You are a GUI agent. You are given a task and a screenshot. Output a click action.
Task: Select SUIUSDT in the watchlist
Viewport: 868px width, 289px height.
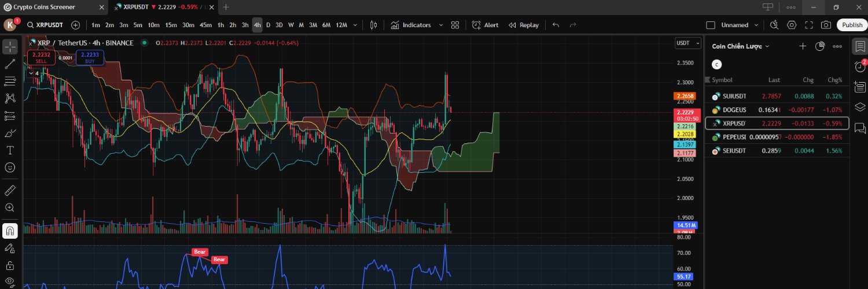(x=777, y=96)
